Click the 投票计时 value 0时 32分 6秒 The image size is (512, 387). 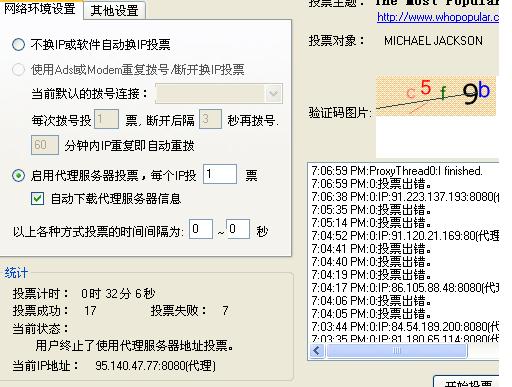pyautogui.click(x=118, y=294)
